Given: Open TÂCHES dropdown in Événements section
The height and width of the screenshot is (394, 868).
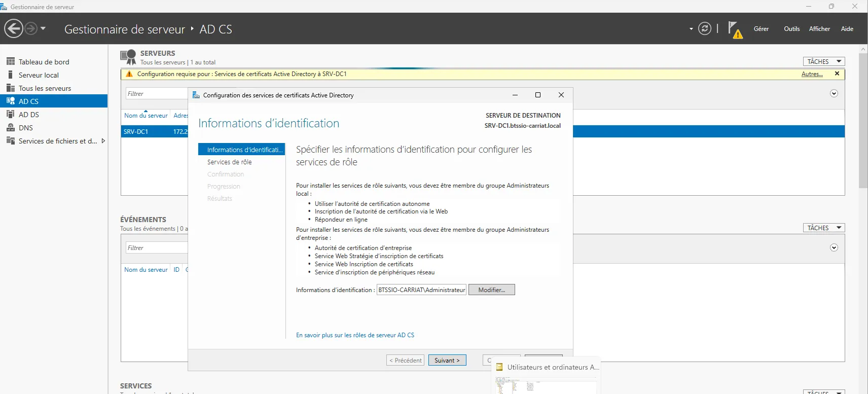Looking at the screenshot, I should pos(824,228).
